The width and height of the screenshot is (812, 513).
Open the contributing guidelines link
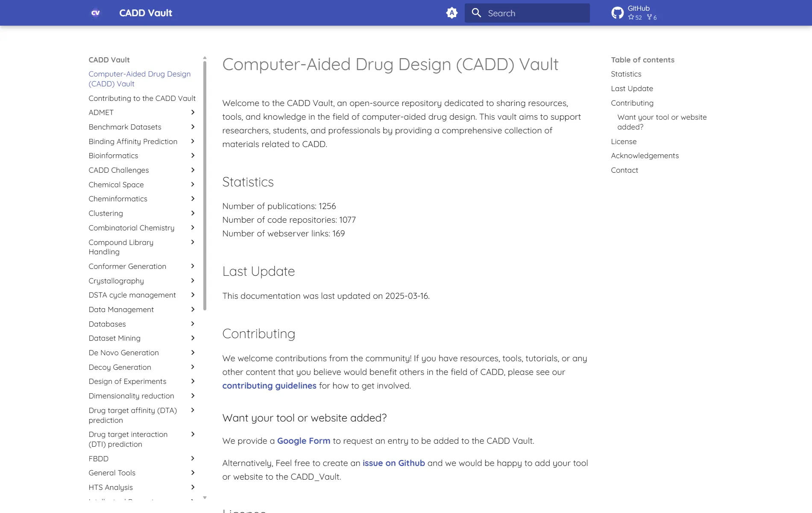[x=269, y=386]
